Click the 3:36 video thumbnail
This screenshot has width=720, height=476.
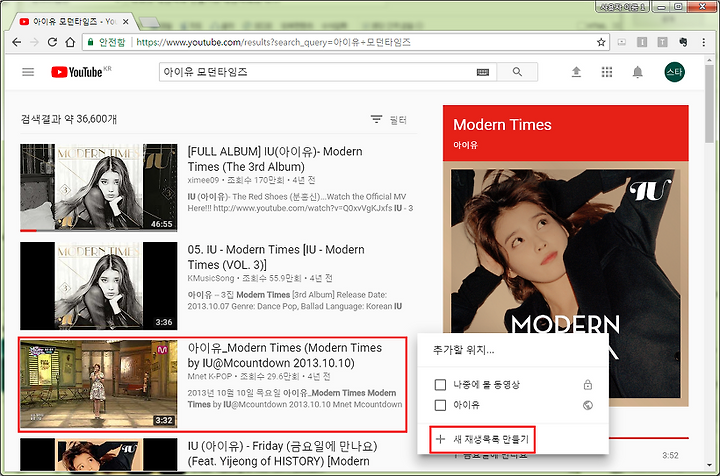[x=98, y=286]
